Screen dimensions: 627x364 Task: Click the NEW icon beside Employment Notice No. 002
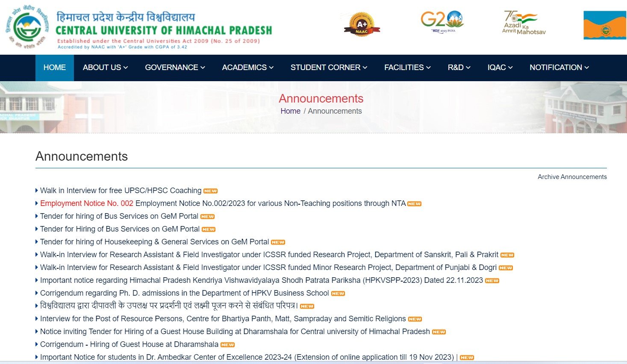tap(414, 204)
